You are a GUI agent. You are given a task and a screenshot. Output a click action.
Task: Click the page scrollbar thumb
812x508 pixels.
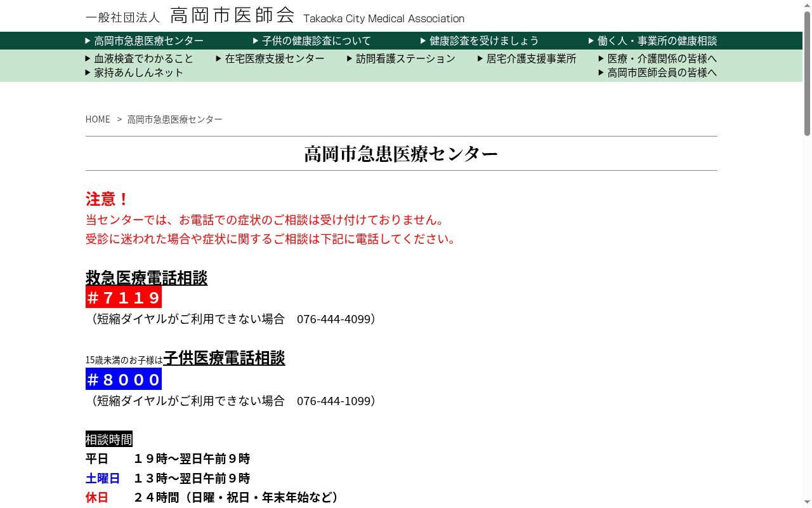click(807, 73)
